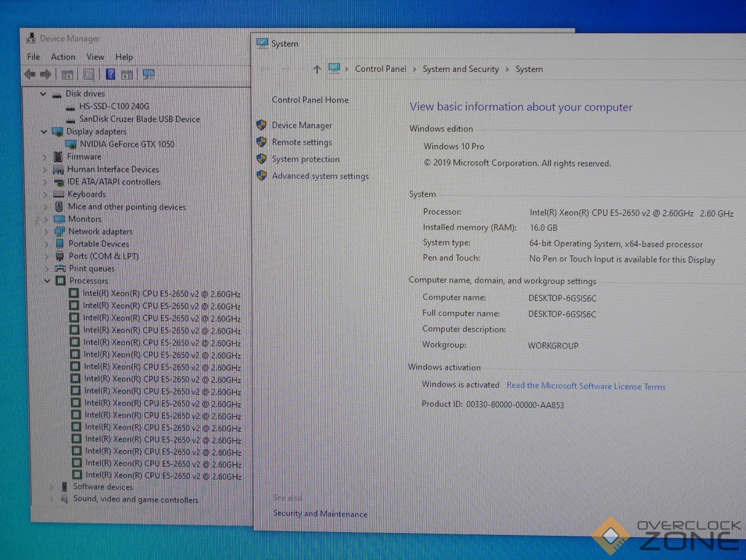Expand the Network adapters category
Image resolution: width=746 pixels, height=560 pixels.
point(46,231)
